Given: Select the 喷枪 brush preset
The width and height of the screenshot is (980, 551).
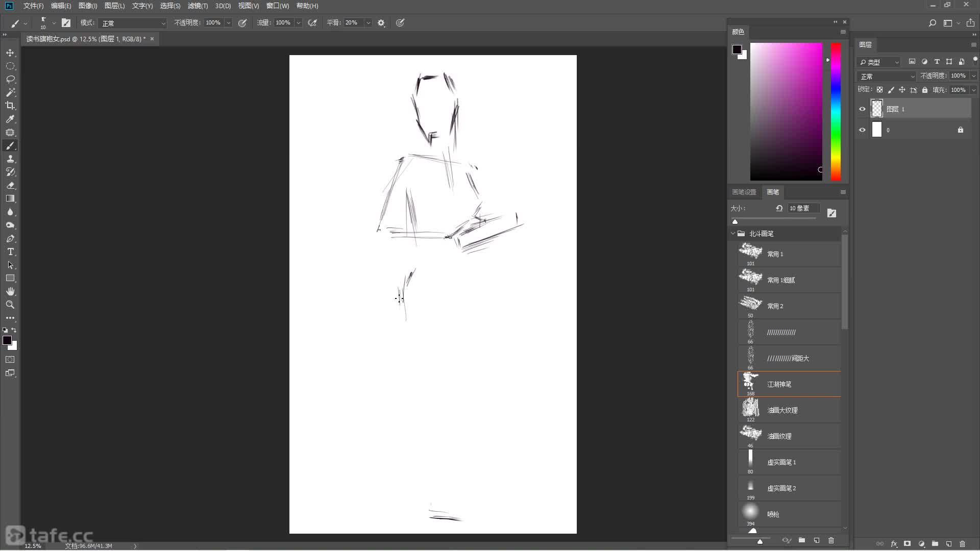Looking at the screenshot, I should [x=789, y=514].
